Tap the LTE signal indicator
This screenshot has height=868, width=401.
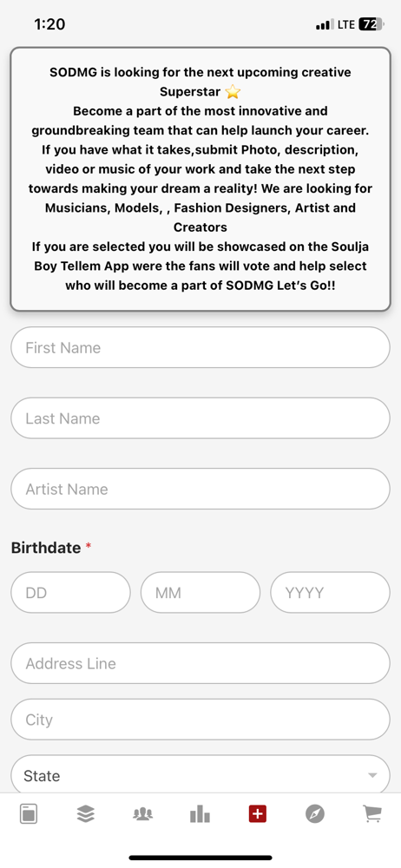[x=345, y=24]
